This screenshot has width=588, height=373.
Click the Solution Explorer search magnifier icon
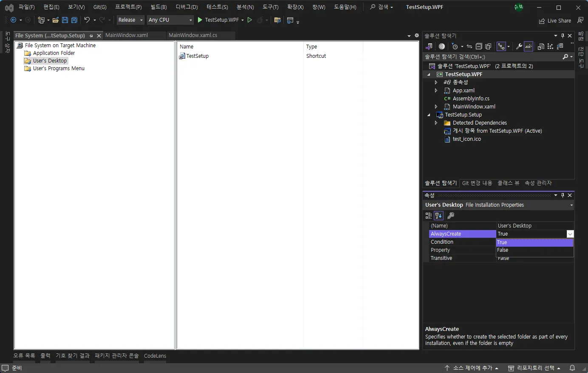tap(565, 57)
